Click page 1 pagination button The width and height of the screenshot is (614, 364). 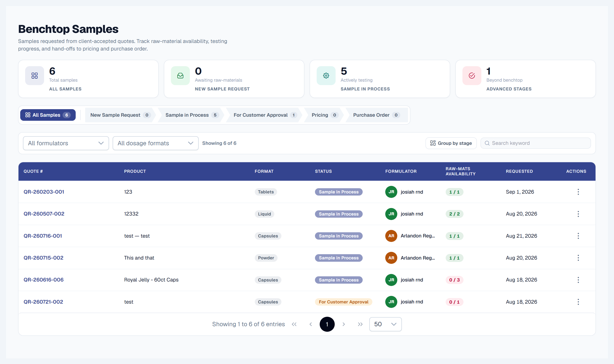click(327, 324)
